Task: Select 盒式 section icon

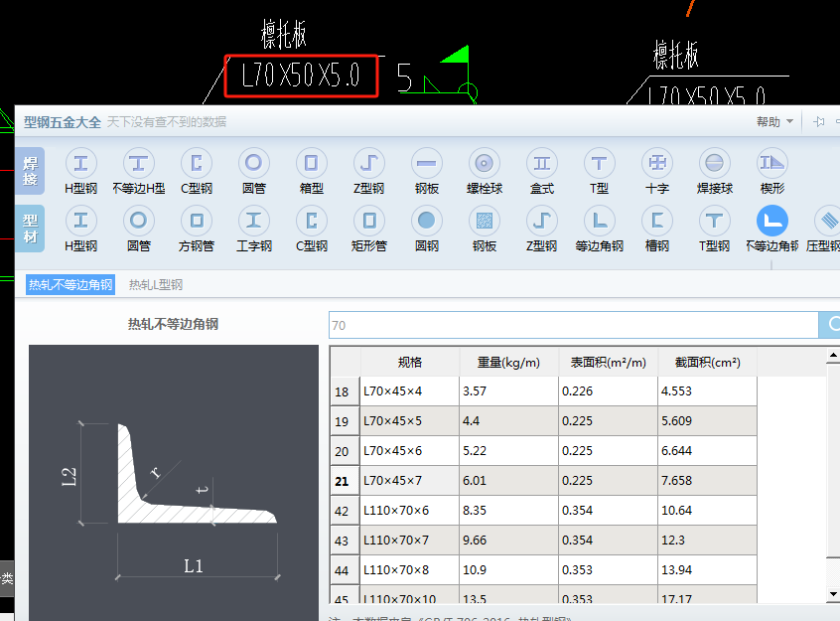Action: pyautogui.click(x=542, y=163)
